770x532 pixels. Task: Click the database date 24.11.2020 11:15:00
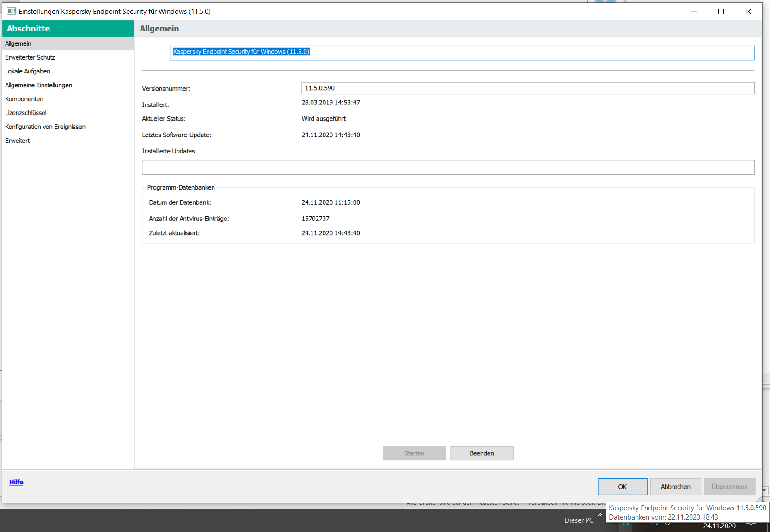pyautogui.click(x=331, y=202)
